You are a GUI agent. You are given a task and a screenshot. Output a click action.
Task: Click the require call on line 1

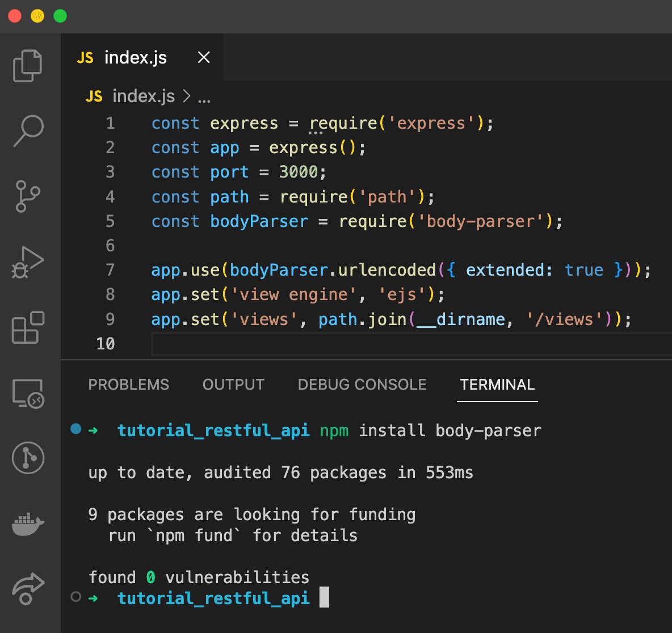pos(343,124)
